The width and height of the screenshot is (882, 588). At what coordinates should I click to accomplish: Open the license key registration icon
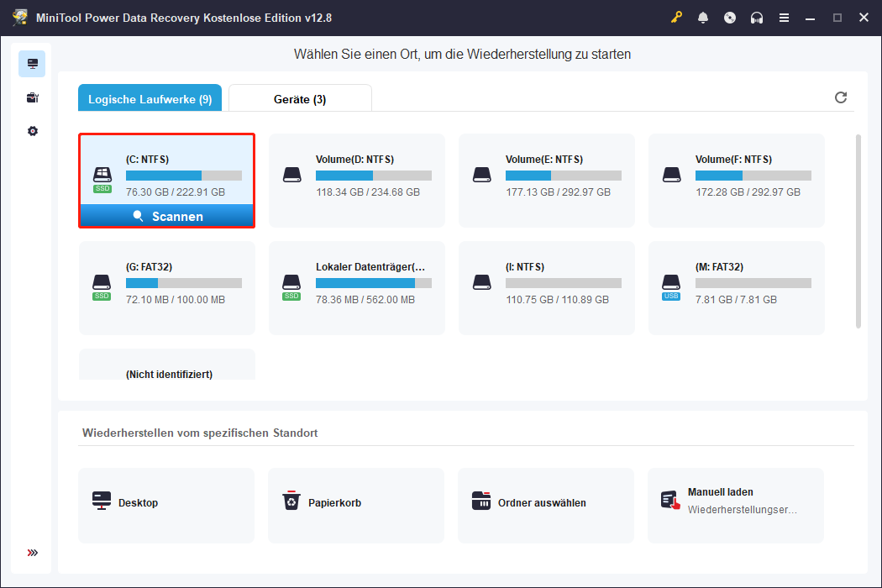pyautogui.click(x=676, y=17)
